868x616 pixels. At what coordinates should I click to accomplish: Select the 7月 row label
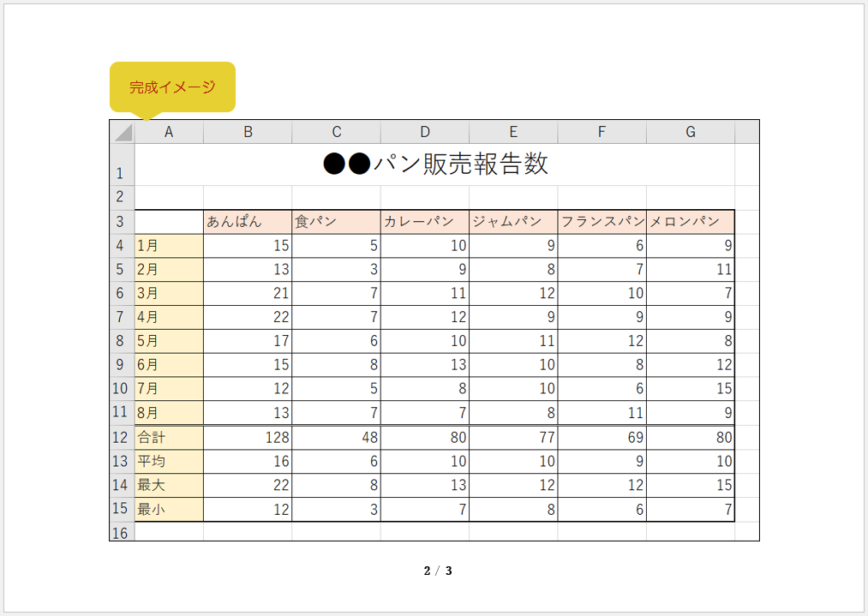(169, 388)
